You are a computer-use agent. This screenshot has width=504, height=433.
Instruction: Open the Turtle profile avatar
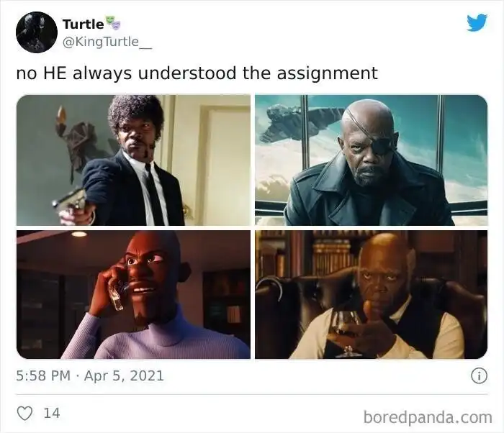tap(37, 32)
